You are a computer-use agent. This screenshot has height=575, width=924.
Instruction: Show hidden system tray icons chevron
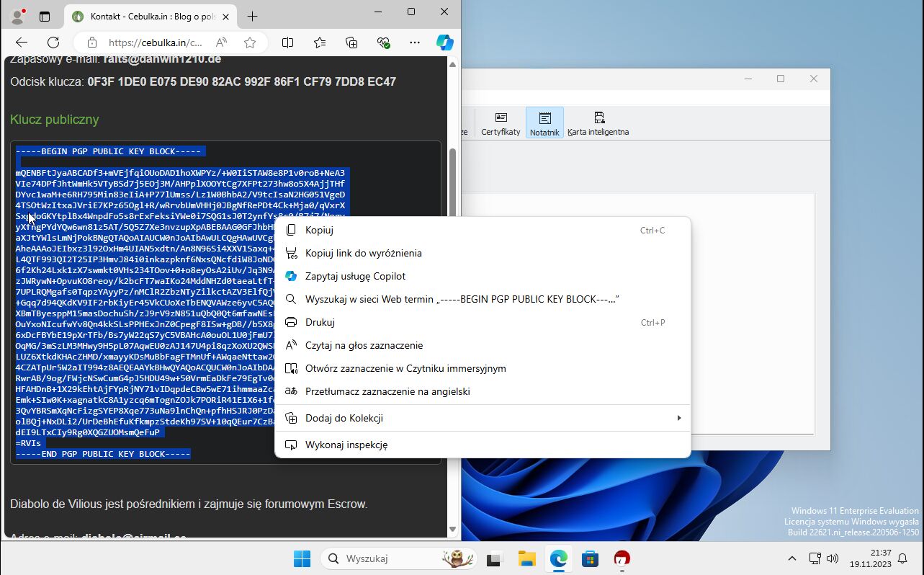click(x=791, y=558)
